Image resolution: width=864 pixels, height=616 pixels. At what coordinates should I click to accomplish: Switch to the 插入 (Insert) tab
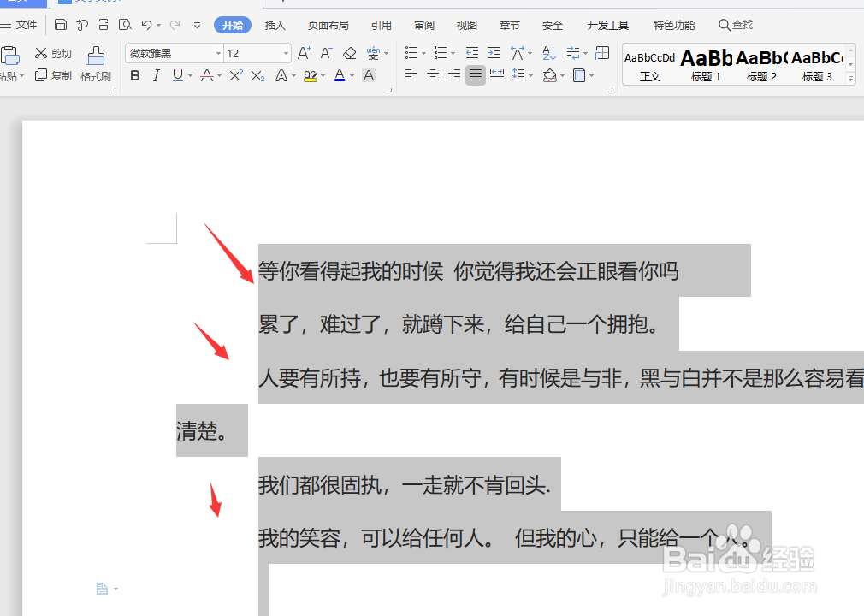point(275,26)
